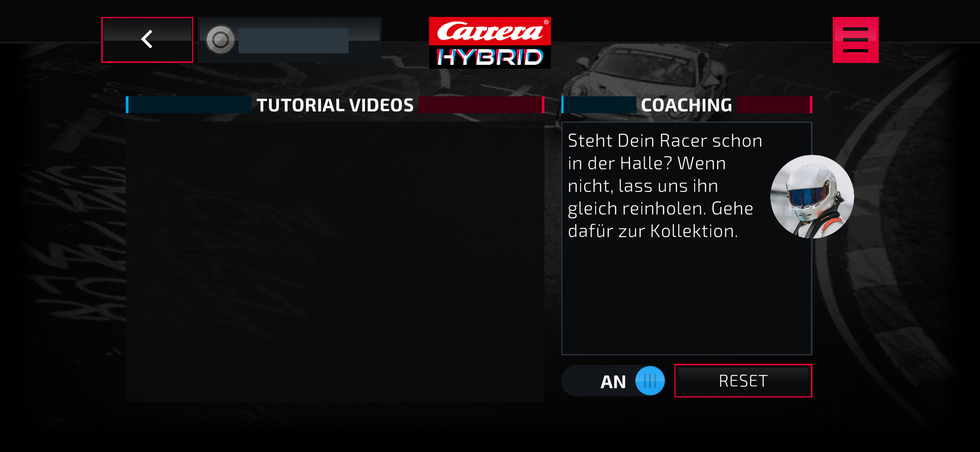Screen dimensions: 980x452
Task: Select the TUTORIAL VIDEOS section header
Action: click(x=335, y=105)
